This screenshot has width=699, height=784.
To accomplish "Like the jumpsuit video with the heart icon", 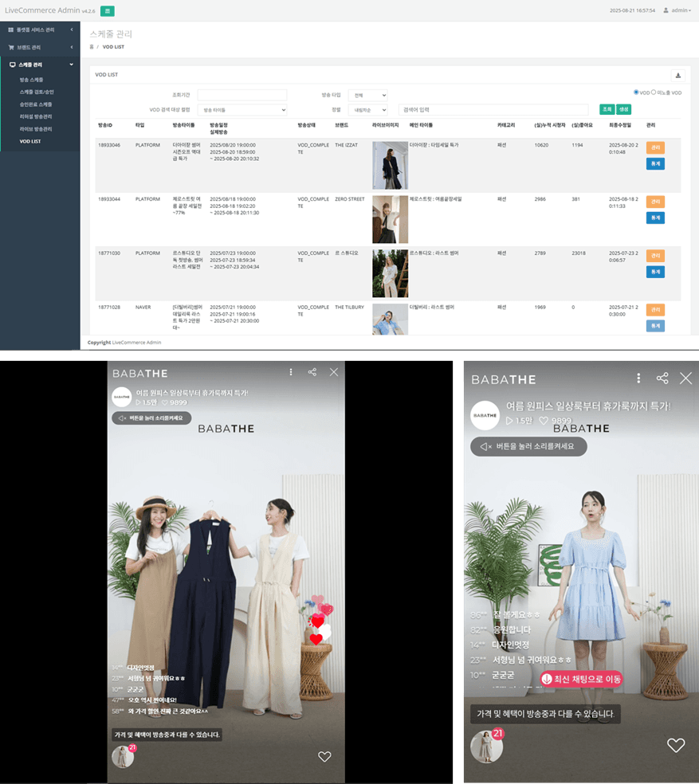I will coord(324,756).
